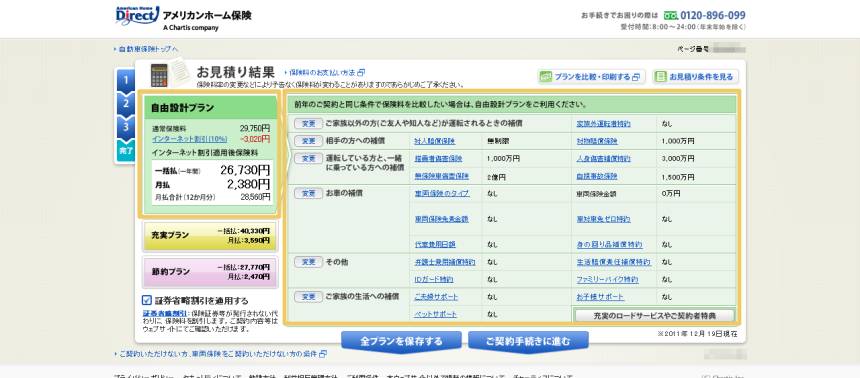860x378 pixels.
Task: Open the 生活賠償責任補償特約 link
Action: click(613, 262)
